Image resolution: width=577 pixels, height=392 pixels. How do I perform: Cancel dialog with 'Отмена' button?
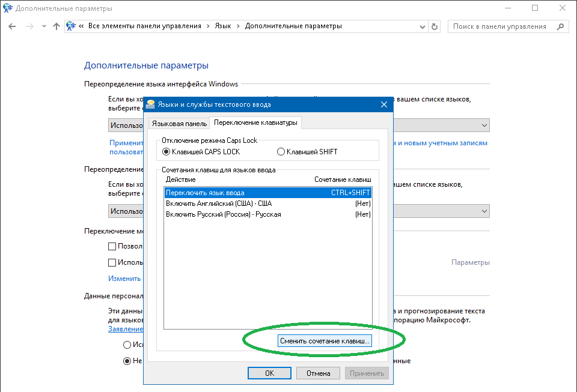(x=319, y=373)
